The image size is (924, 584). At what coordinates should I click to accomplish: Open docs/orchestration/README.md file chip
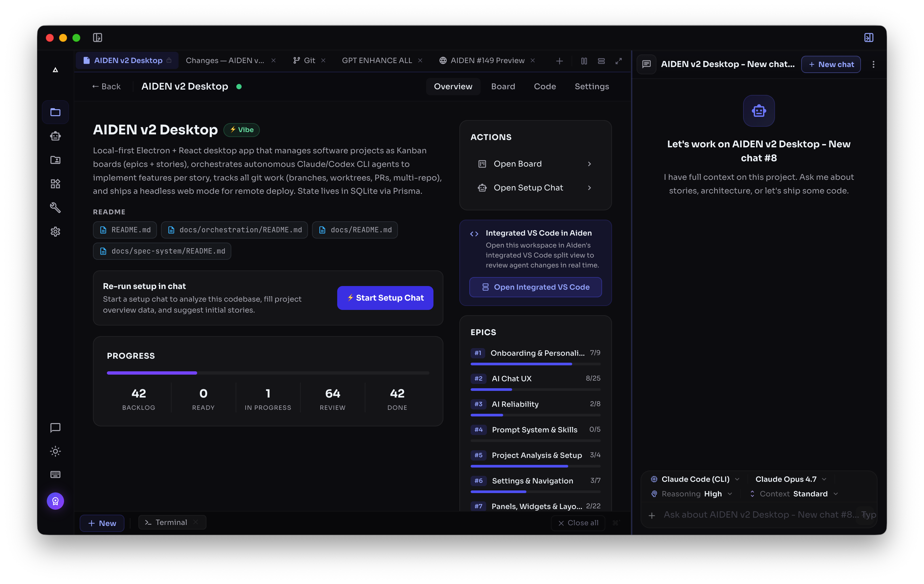234,230
